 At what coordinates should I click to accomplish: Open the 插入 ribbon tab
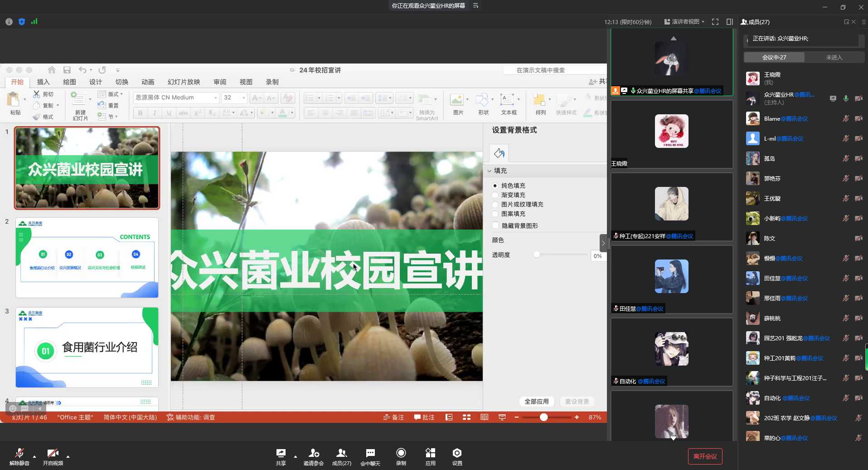pyautogui.click(x=43, y=82)
